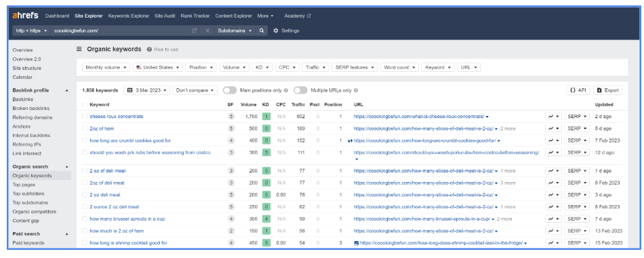The image size is (644, 258).
Task: Open How to use help
Action: (x=163, y=50)
